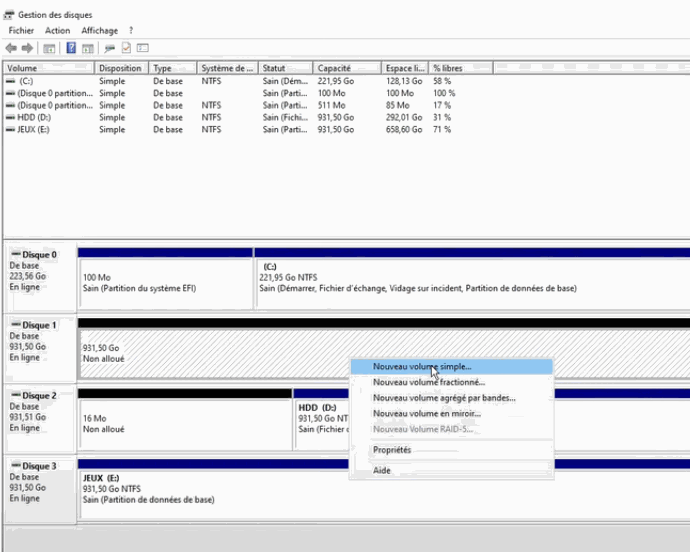
Task: Click the drive icon next to (C:) volume
Action: 10,81
